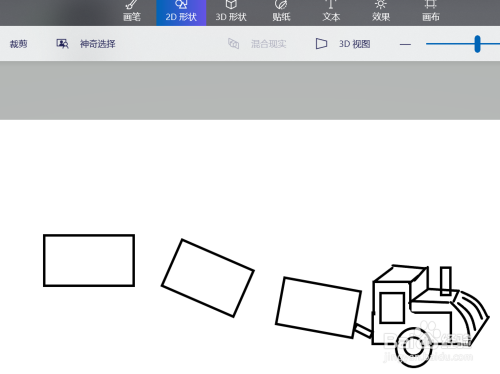This screenshot has width=500, height=374.
Task: Switch to the 3D 形状 tab
Action: click(x=231, y=13)
